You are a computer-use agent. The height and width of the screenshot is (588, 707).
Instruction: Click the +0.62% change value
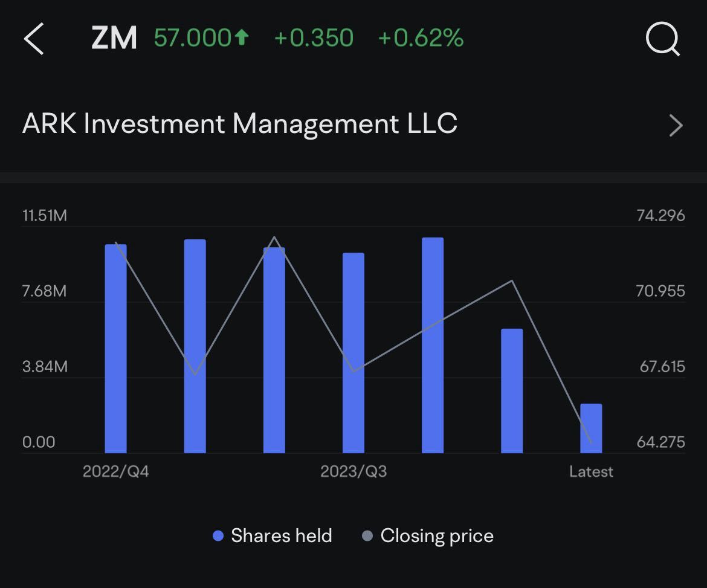[x=421, y=37]
